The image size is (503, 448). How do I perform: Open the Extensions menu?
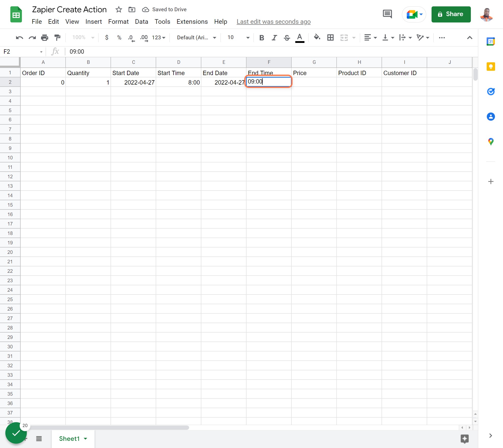192,22
